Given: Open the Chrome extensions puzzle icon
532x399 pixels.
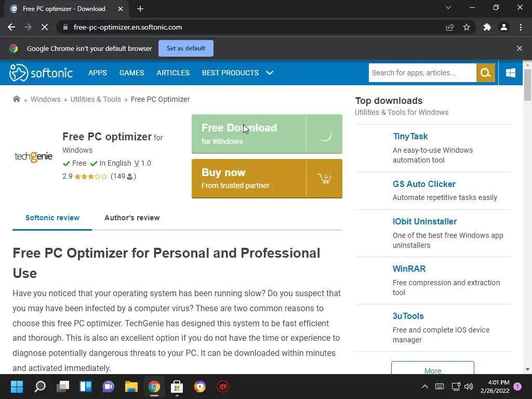Looking at the screenshot, I should pos(487,27).
